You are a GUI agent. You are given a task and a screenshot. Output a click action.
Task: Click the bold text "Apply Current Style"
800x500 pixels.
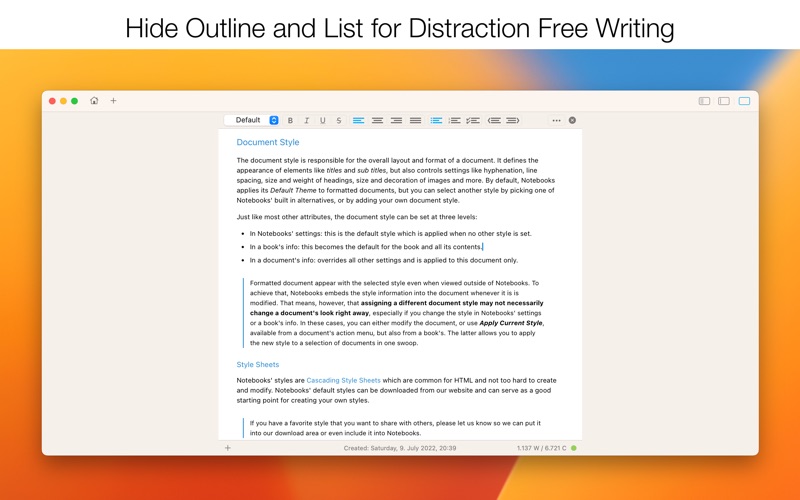click(x=511, y=323)
